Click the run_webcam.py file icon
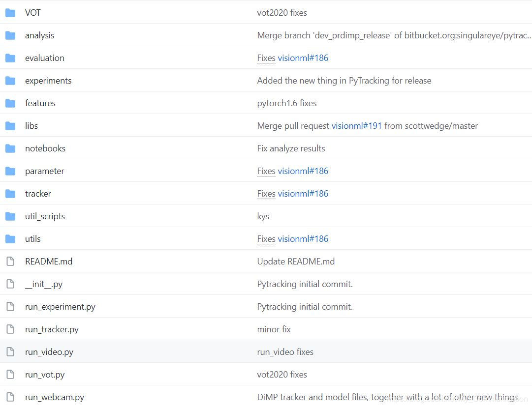Screen dimensions: 532x408 (x=10, y=397)
